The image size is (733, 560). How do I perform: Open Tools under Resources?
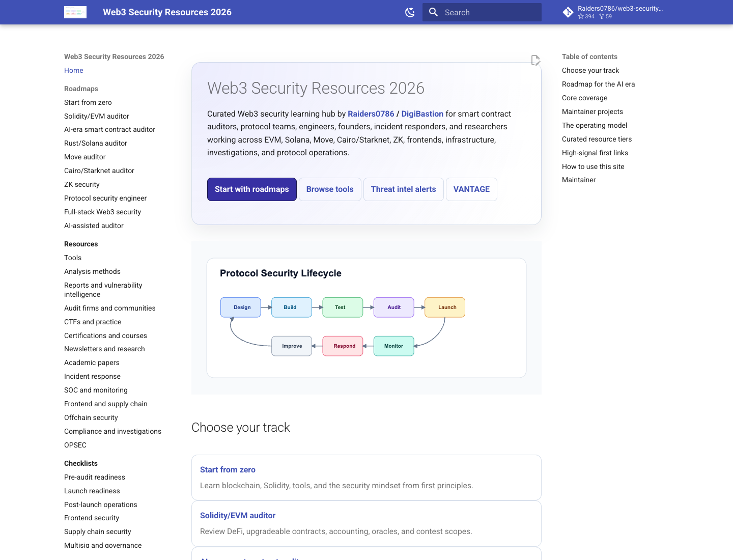(x=73, y=258)
